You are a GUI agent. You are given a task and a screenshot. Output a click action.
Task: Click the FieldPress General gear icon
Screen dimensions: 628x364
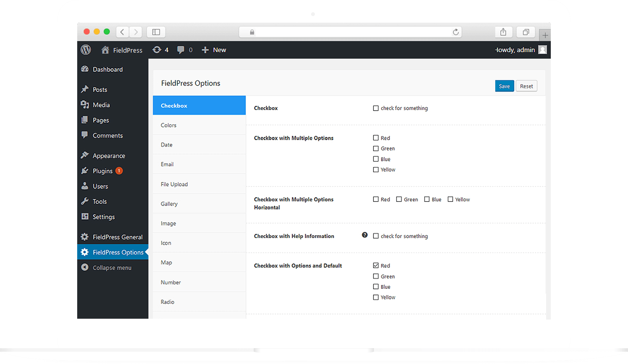[x=85, y=237]
